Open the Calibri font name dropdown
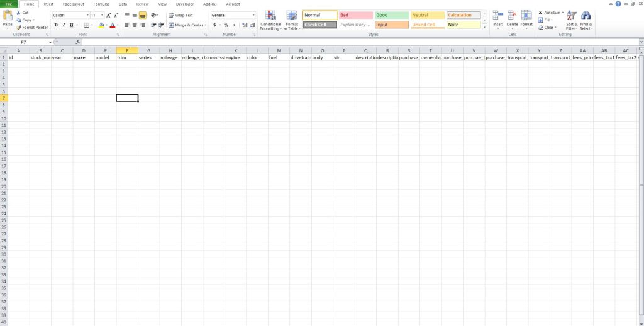Viewport: 644px width, 326px height. pos(87,15)
